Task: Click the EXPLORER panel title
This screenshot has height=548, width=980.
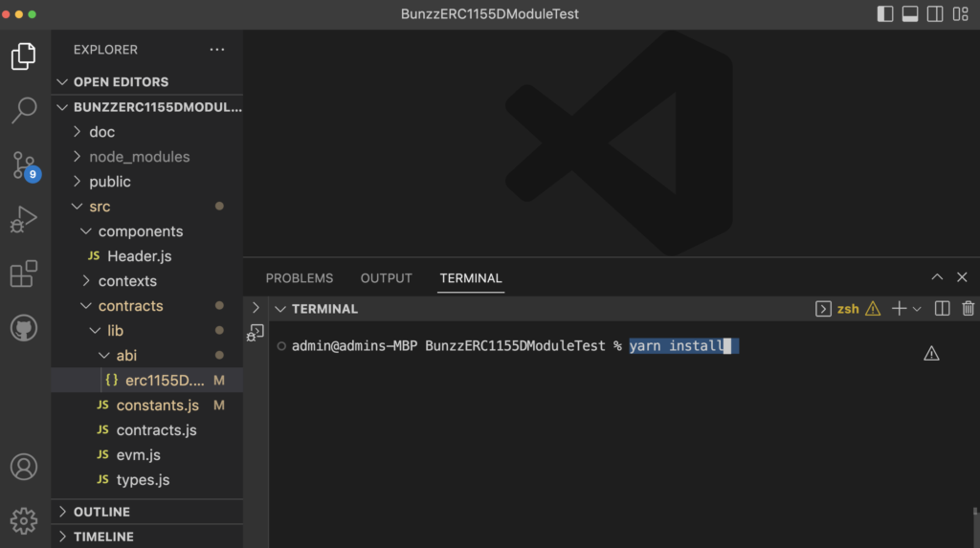Action: click(105, 50)
